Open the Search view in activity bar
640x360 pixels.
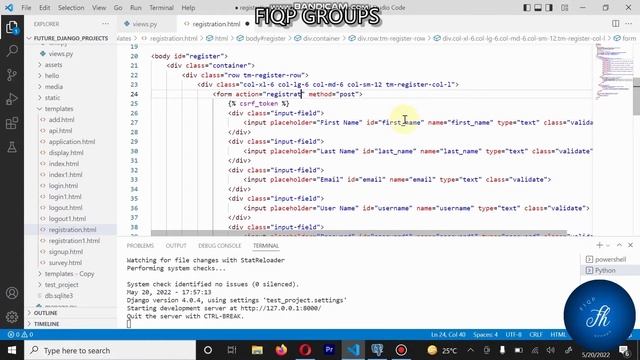pos(12,51)
